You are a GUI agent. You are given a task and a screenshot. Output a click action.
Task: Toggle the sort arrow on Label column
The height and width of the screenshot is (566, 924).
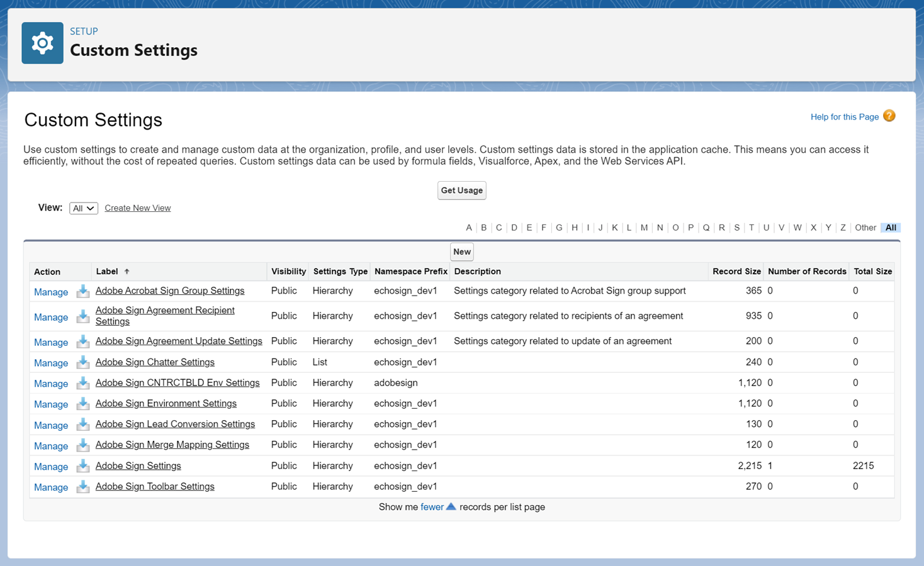pyautogui.click(x=127, y=271)
